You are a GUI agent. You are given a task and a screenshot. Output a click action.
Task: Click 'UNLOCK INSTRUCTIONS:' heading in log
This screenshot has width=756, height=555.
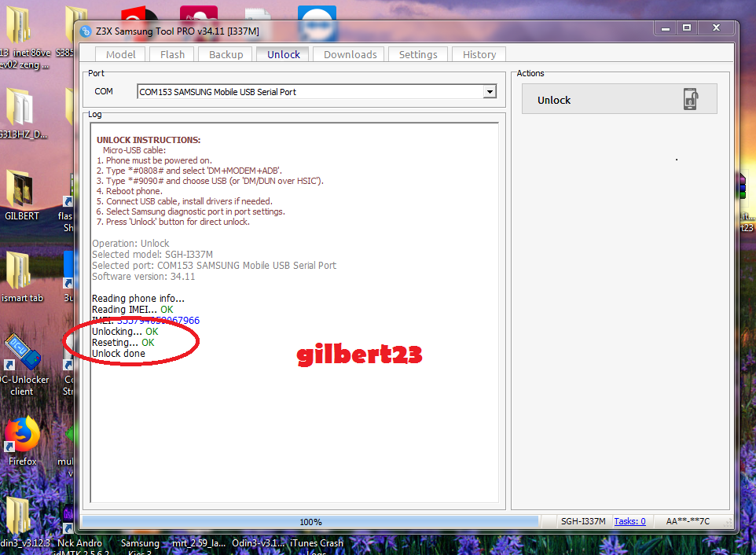[149, 140]
